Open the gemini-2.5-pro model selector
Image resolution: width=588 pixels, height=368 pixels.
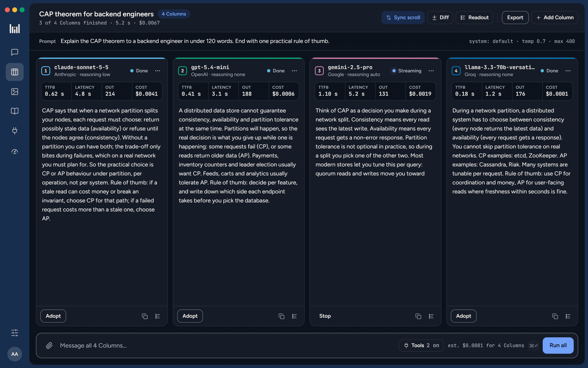[350, 67]
